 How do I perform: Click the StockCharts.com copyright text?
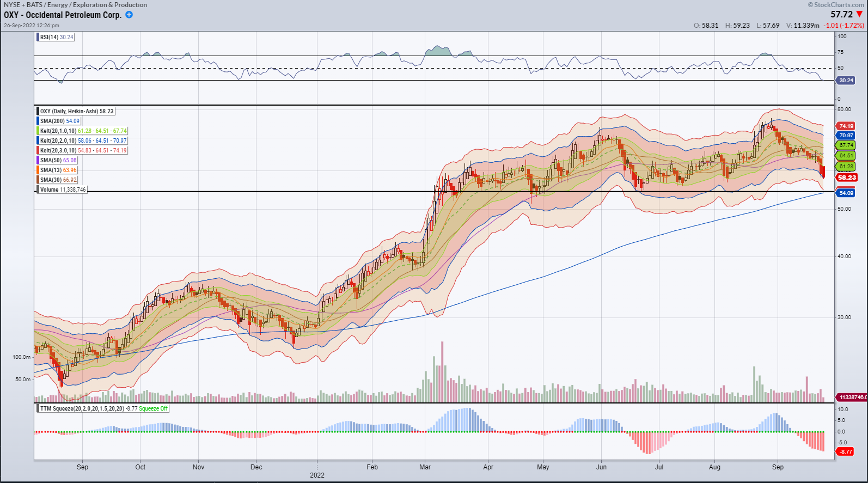(836, 4)
